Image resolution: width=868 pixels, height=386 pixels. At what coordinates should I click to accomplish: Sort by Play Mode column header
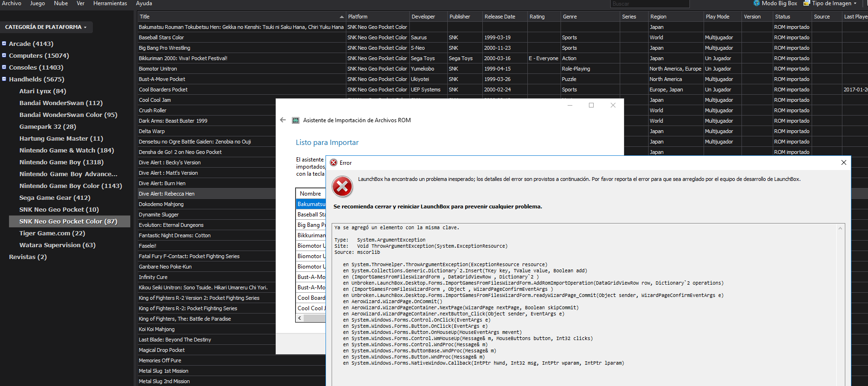click(723, 17)
